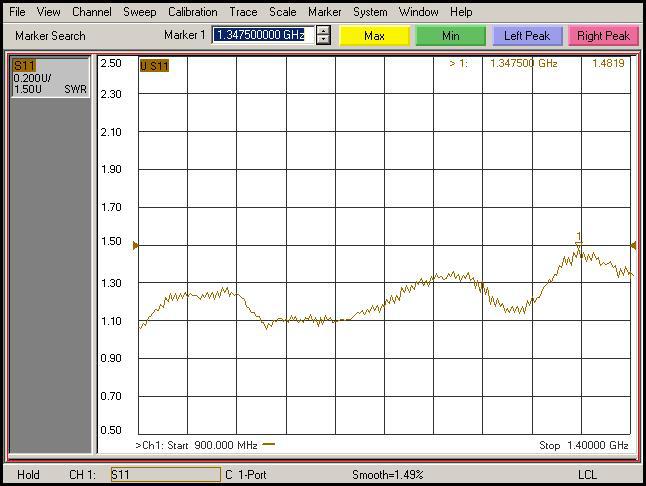This screenshot has width=646, height=486.
Task: Click the left reference level arrow marker
Action: tap(136, 246)
